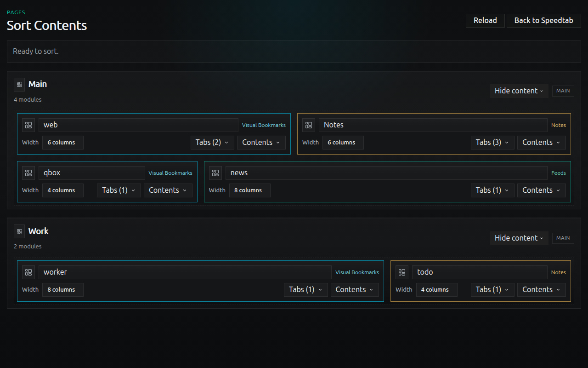Expand Tabs (1) dropdown of todo module

click(492, 290)
